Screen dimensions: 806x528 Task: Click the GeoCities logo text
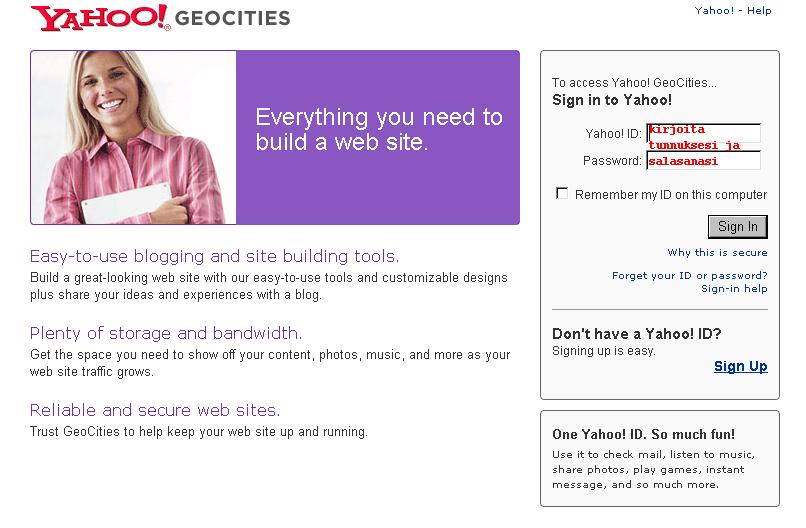point(233,18)
